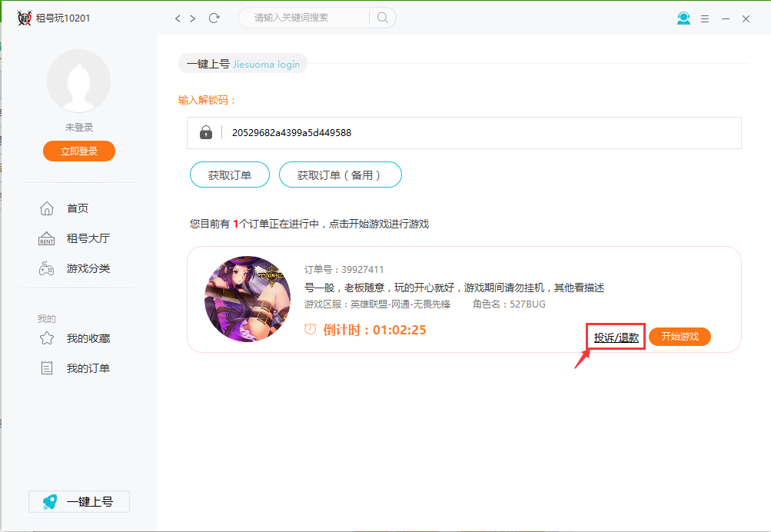Click the star favorites icon
This screenshot has height=532, width=771.
(47, 338)
